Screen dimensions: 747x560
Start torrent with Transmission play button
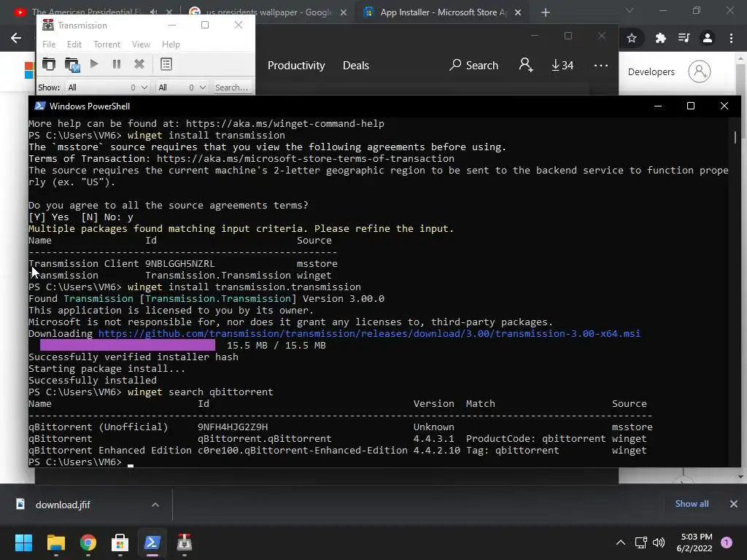[x=94, y=64]
